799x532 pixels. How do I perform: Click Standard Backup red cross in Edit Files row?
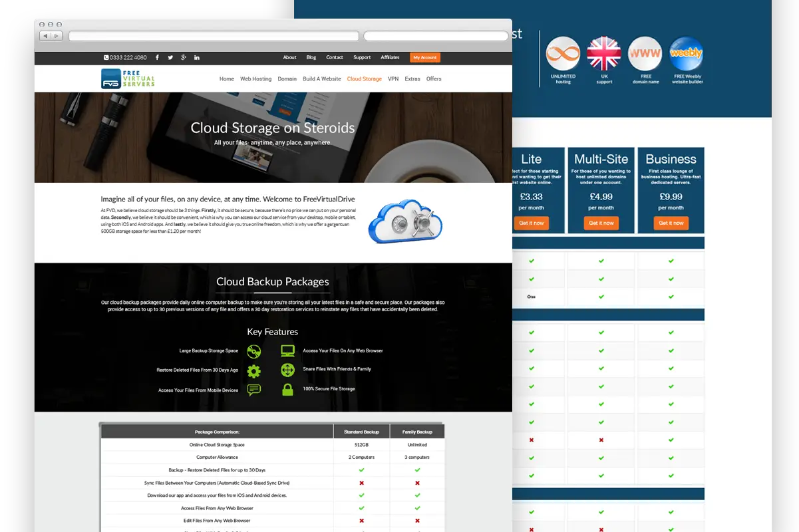pyautogui.click(x=361, y=521)
